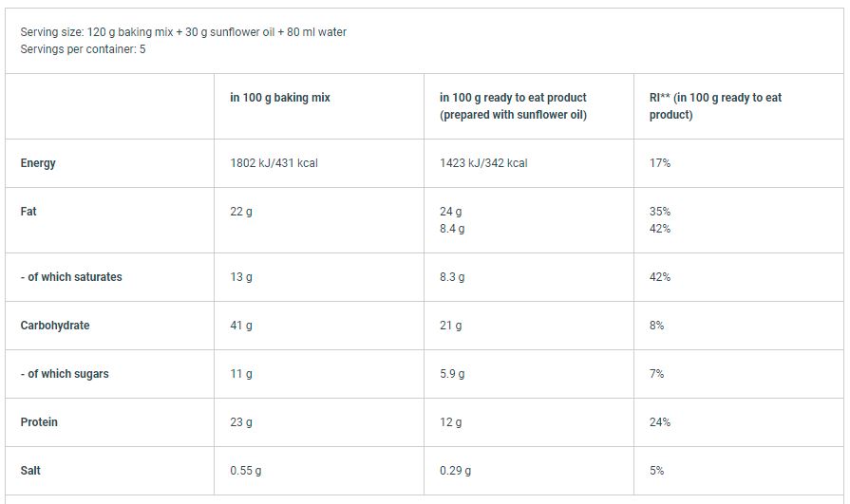Select the 41 g carbohydrate value
850x504 pixels.
pyautogui.click(x=241, y=326)
